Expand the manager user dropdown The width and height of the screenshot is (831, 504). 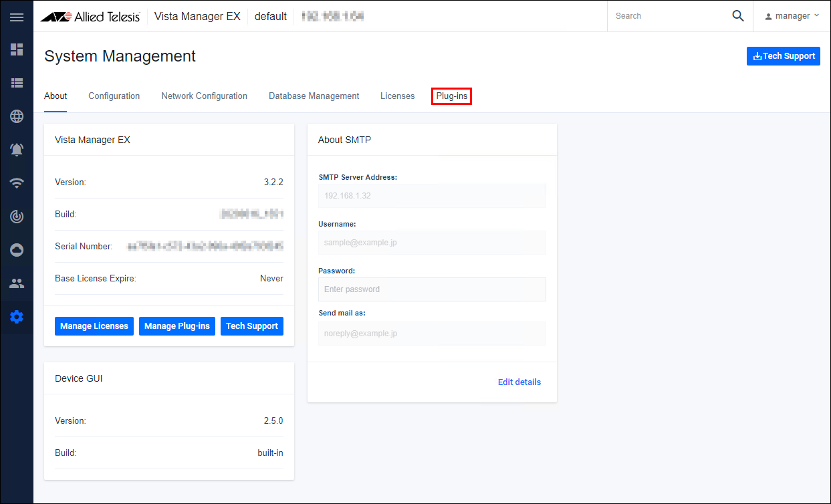tap(792, 16)
